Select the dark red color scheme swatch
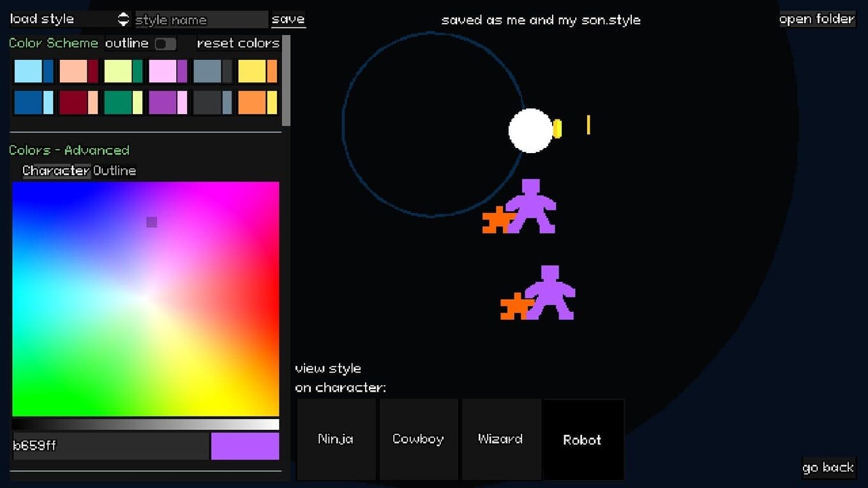Image resolution: width=868 pixels, height=488 pixels. tap(79, 103)
